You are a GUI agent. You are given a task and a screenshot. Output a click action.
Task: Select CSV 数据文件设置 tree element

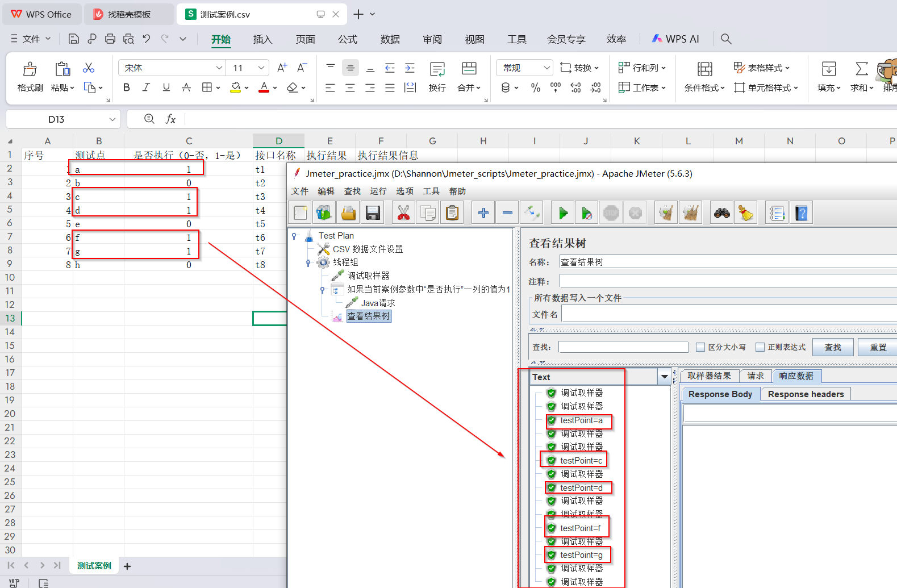[x=368, y=249]
